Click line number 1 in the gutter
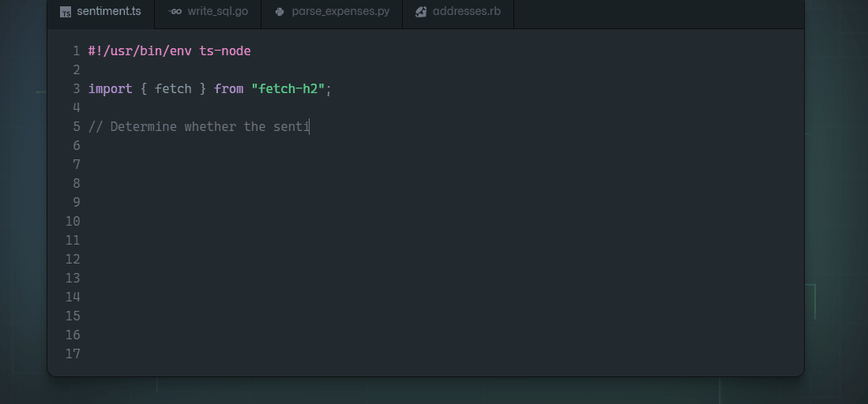This screenshot has width=868, height=404. tap(77, 51)
